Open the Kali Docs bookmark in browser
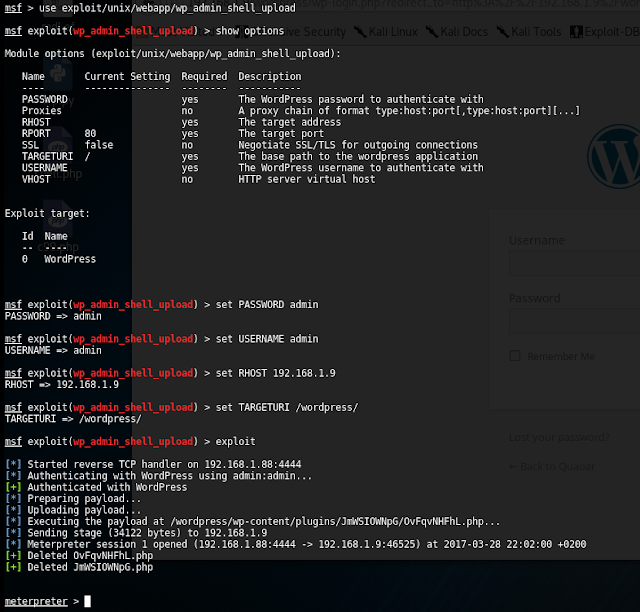The image size is (640, 612). pos(457,32)
